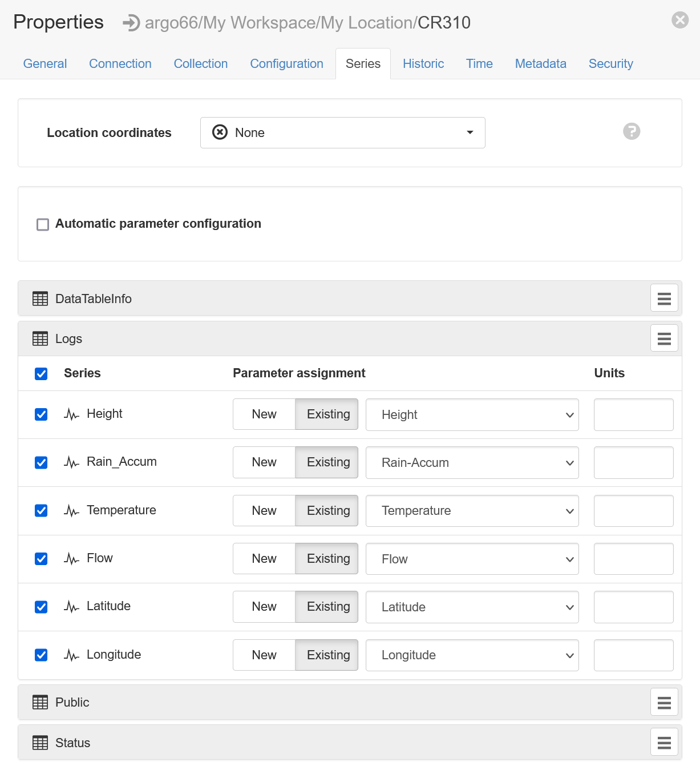
Task: Open the Temperature parameter dropdown
Action: tap(472, 511)
